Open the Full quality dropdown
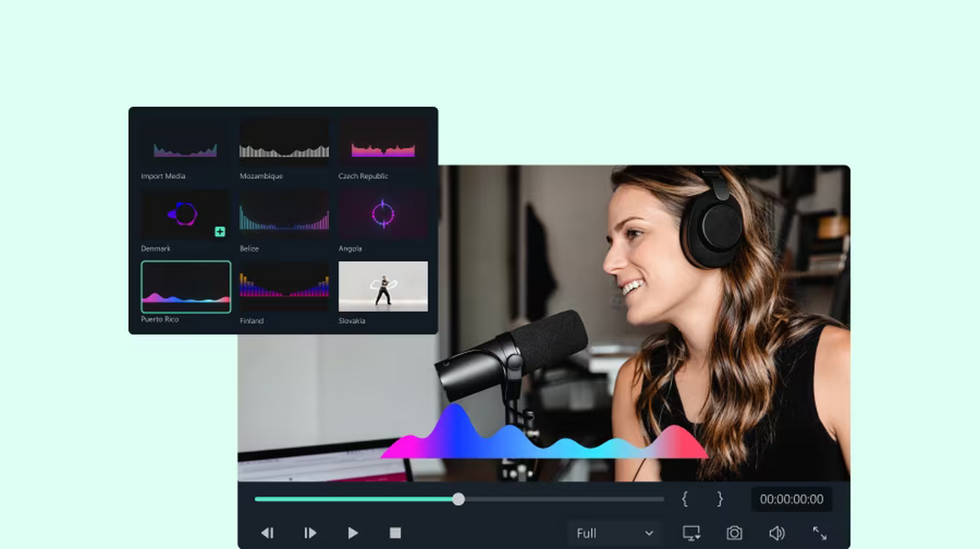 coord(614,533)
